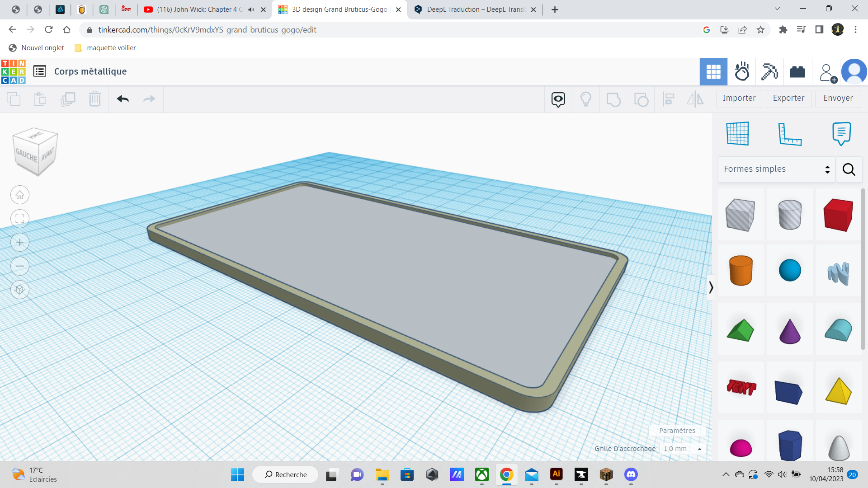Open the maquette voilier bookmark folder

point(105,48)
